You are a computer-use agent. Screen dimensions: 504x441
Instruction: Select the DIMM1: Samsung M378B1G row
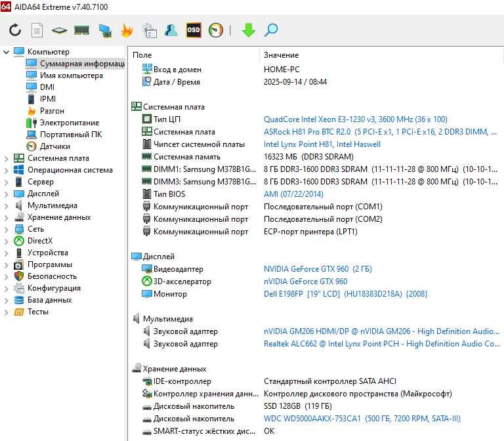(315, 169)
